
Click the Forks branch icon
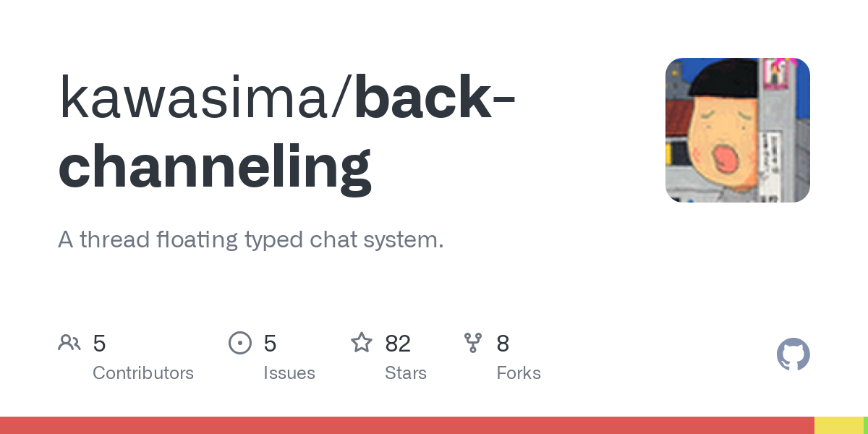click(473, 343)
